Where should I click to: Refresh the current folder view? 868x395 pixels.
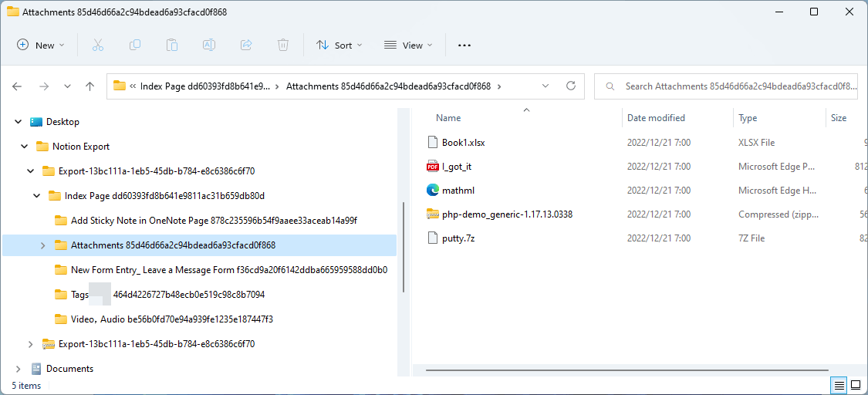click(571, 86)
